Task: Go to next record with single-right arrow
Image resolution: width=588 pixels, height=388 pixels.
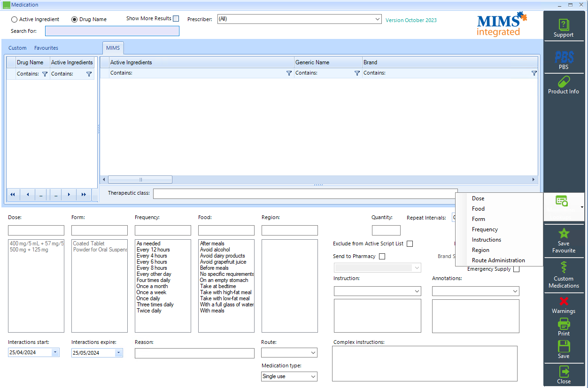Action: 70,194
